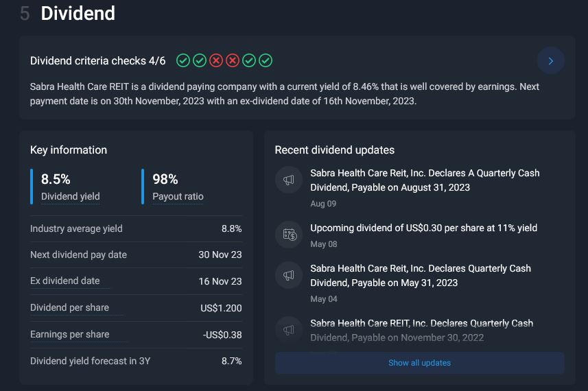
Task: Click the 8.7% forecast yield value
Action: (231, 361)
